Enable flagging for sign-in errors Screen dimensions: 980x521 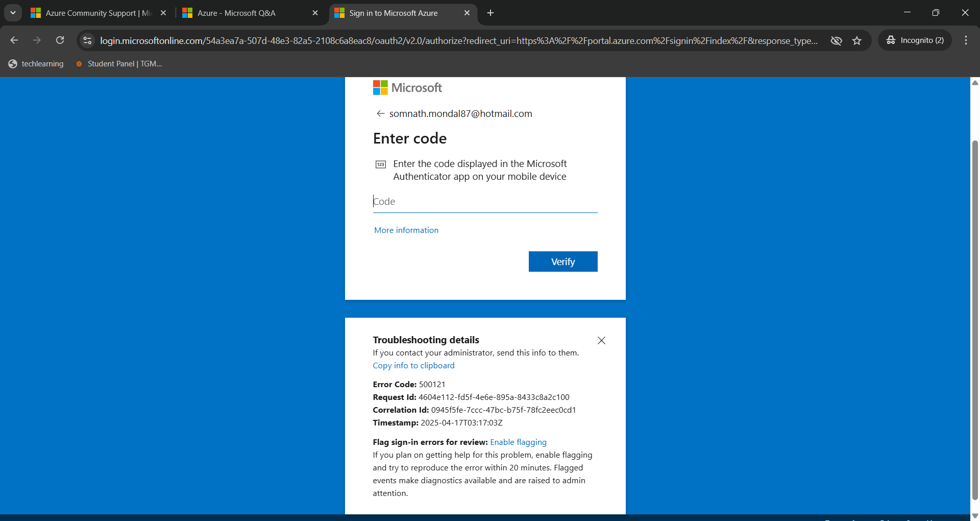click(x=519, y=442)
